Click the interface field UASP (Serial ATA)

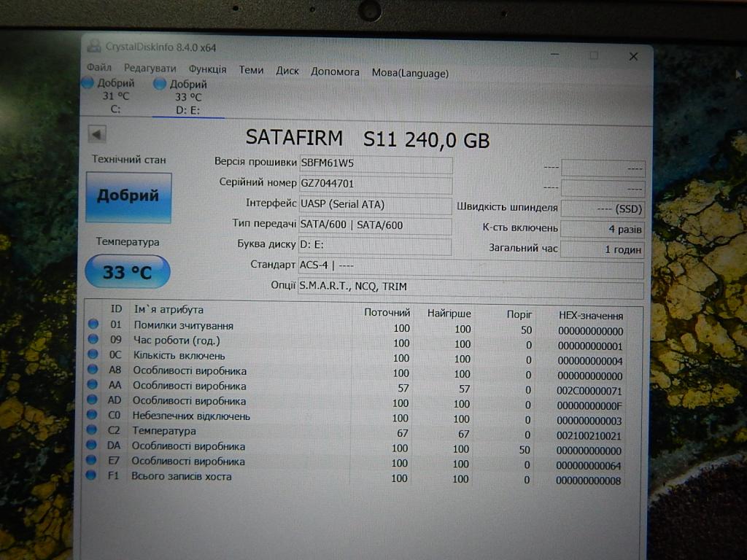pos(376,205)
